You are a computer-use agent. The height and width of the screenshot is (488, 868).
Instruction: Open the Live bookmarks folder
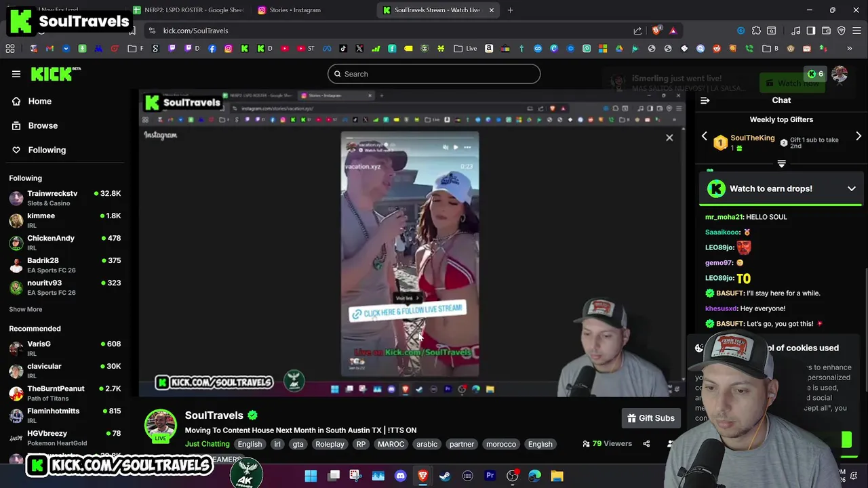pos(466,49)
